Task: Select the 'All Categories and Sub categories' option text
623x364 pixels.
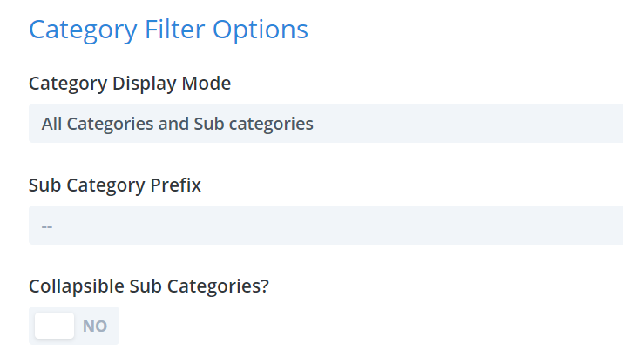Action: tap(177, 124)
